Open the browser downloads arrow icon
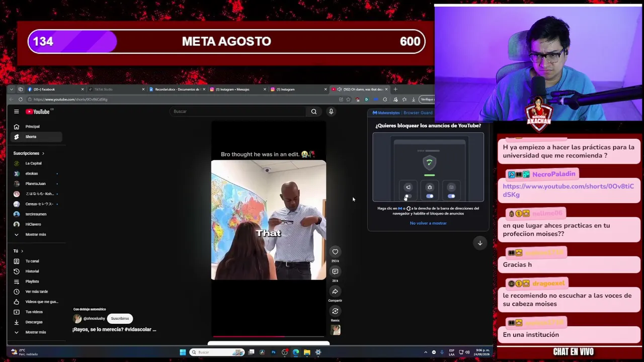This screenshot has height=362, width=644. 413,100
